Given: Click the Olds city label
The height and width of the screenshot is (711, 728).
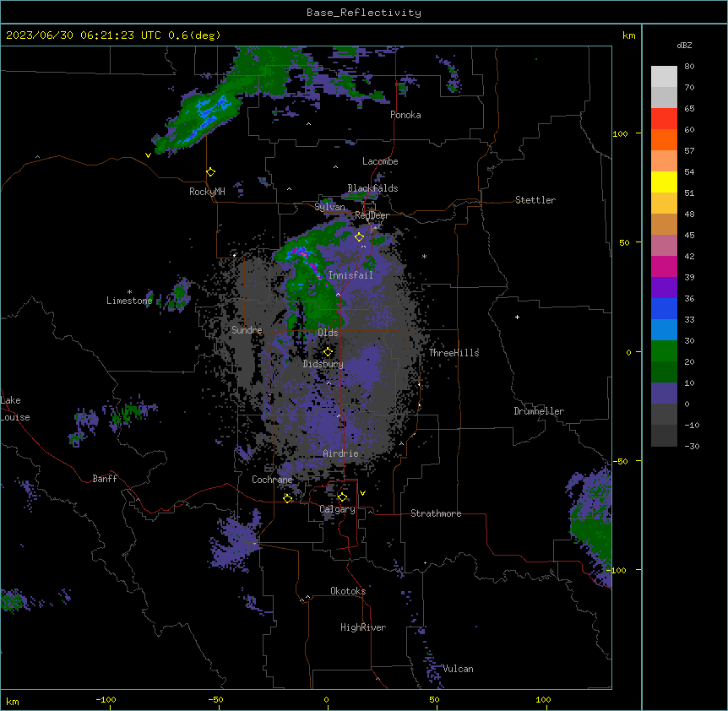Looking at the screenshot, I should (328, 333).
